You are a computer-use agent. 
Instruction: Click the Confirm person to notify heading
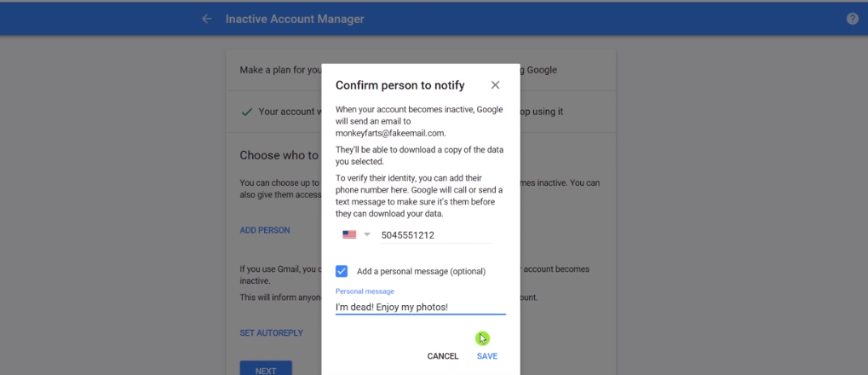[x=400, y=85]
